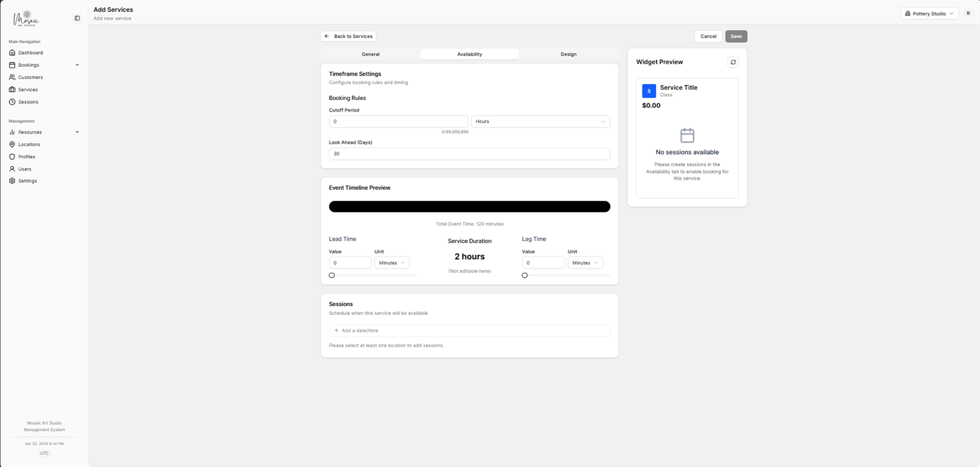Open the Profiles section from the sidebar
This screenshot has height=467, width=980.
(12, 156)
